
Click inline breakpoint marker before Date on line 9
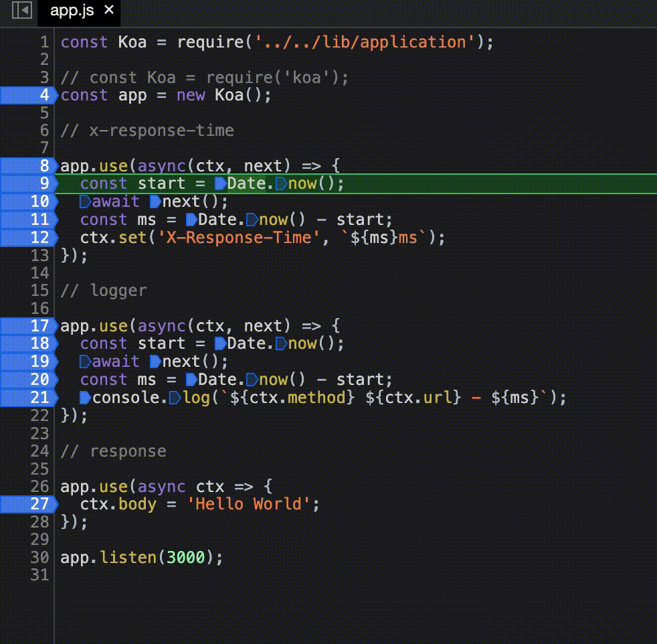click(x=220, y=183)
